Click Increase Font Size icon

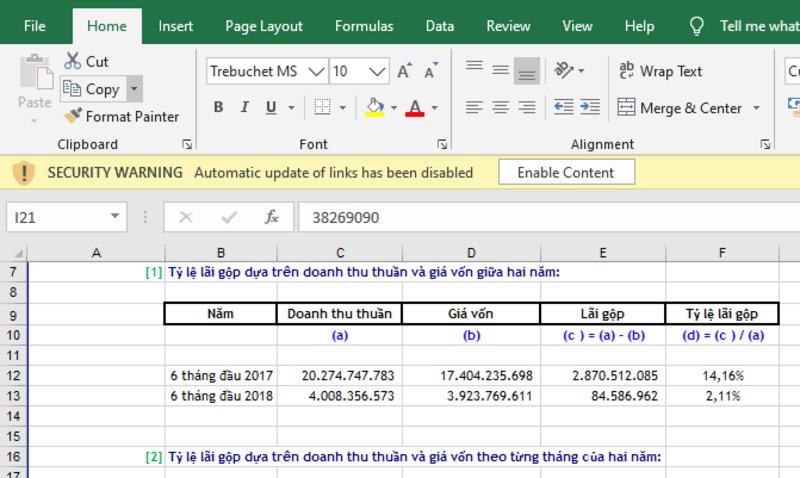click(405, 72)
